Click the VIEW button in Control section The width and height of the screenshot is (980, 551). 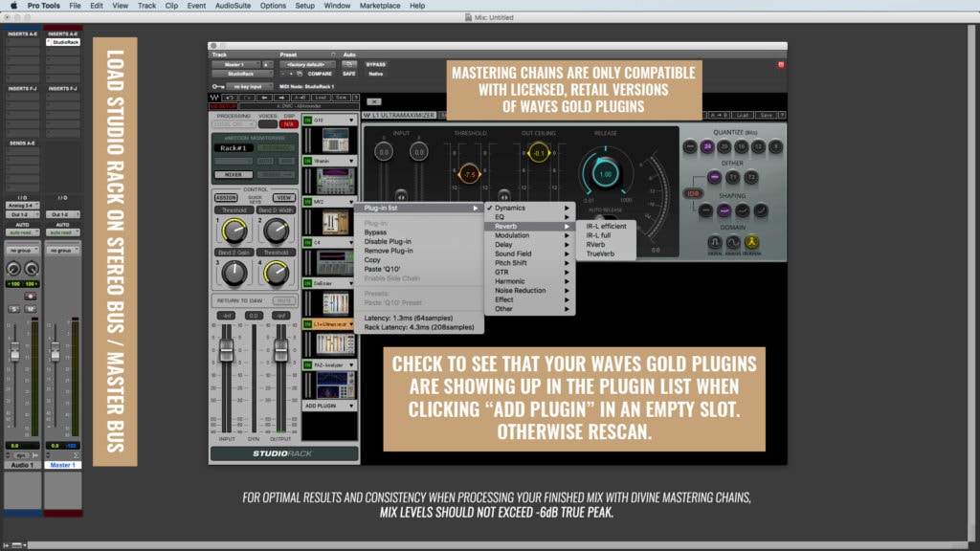(x=283, y=197)
